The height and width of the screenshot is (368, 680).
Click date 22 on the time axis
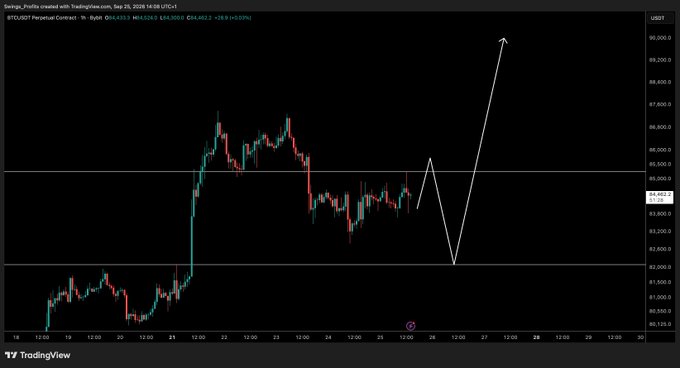224,337
